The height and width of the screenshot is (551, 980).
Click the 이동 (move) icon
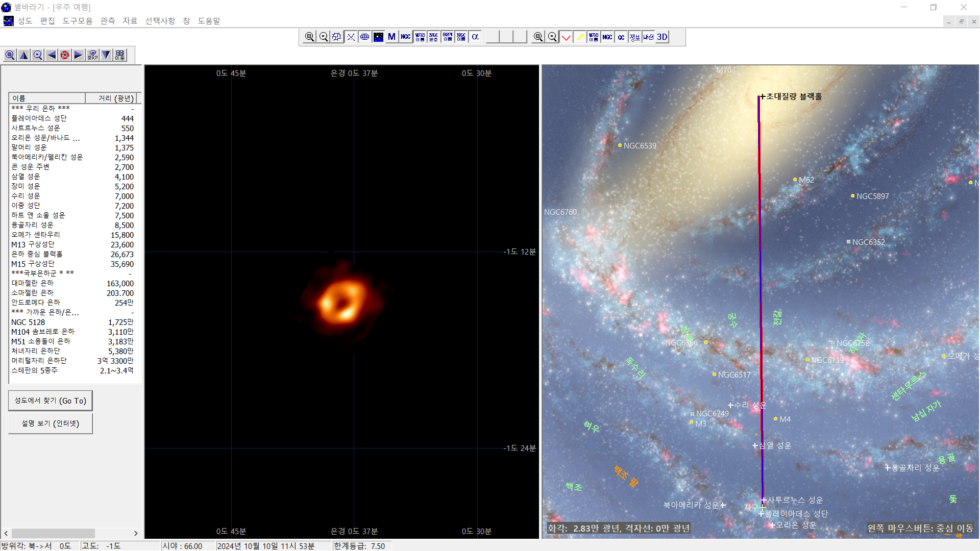click(x=120, y=55)
